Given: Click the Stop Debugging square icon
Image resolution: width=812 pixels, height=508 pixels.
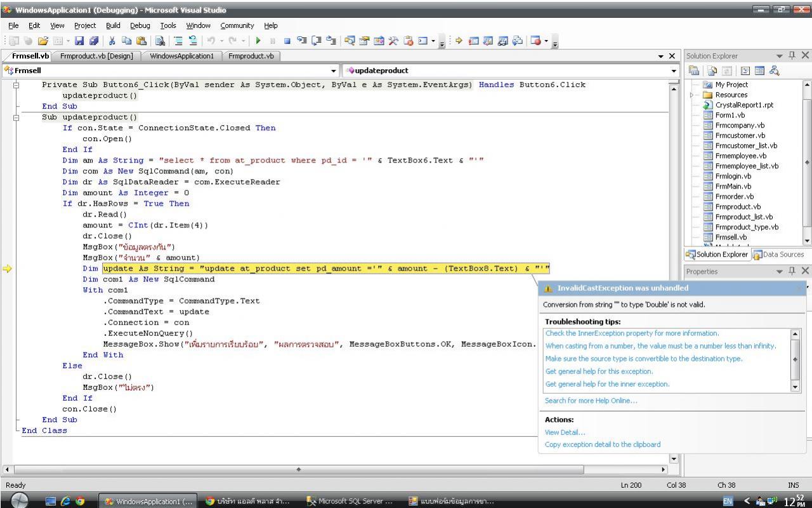Looking at the screenshot, I should pos(287,41).
